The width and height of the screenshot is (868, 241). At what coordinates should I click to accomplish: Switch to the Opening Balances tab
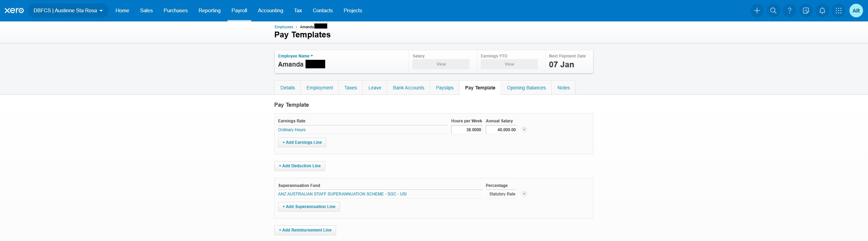tap(526, 88)
